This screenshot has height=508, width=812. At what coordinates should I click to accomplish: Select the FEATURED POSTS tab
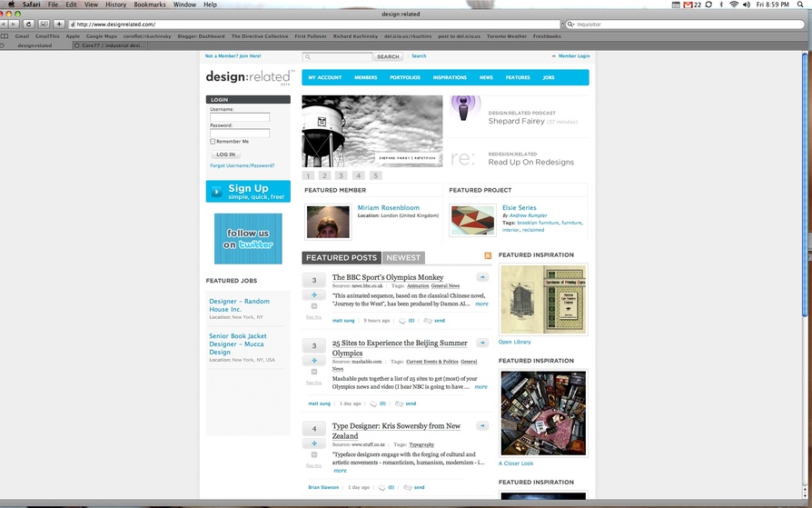click(342, 257)
